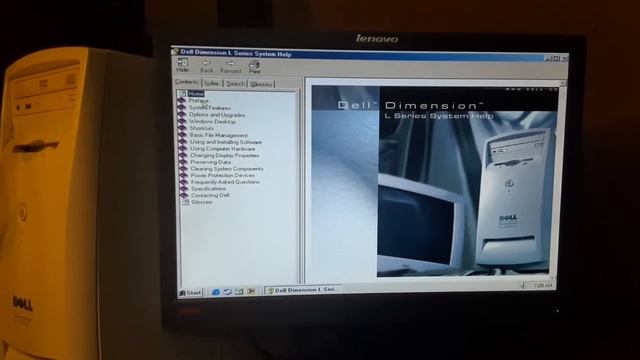This screenshot has width=640, height=360.
Task: Select Frequently Asked Questions topic text
Action: click(x=225, y=182)
